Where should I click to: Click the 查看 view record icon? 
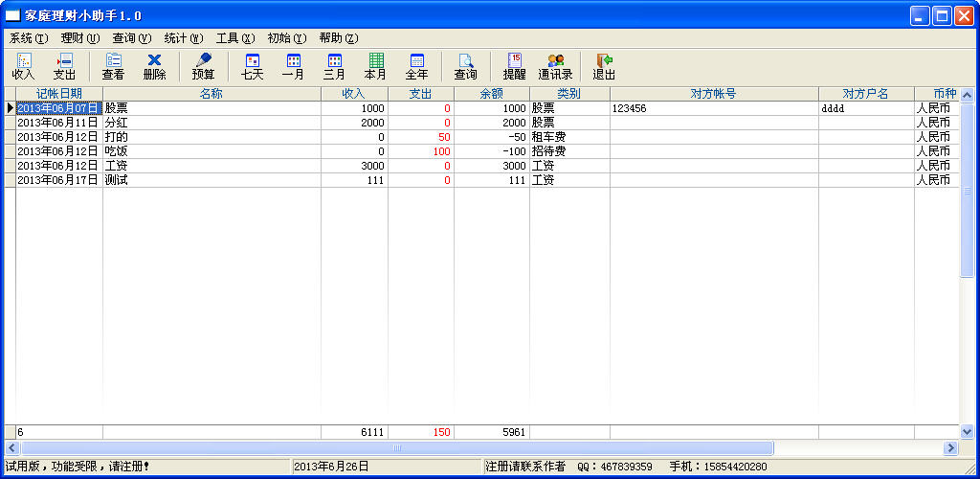113,66
